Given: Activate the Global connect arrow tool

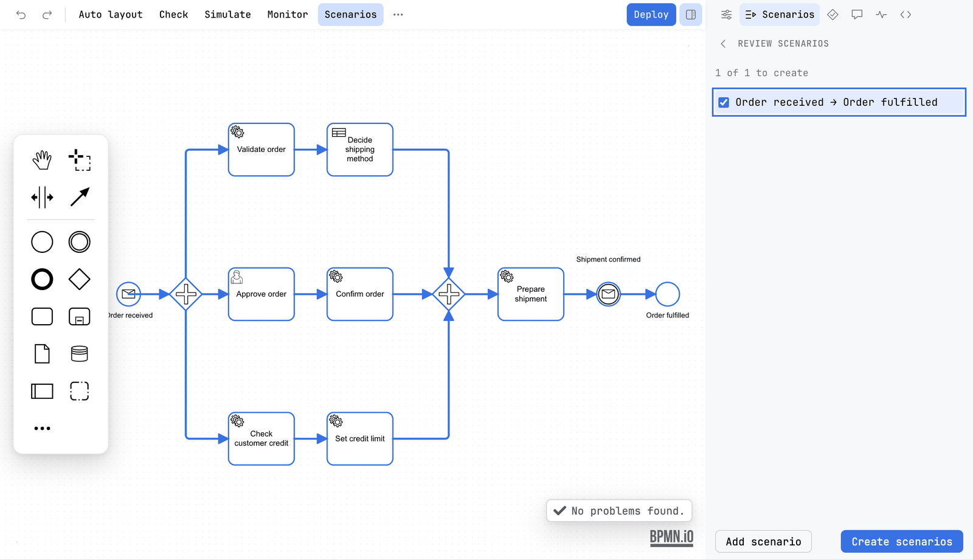Looking at the screenshot, I should [x=80, y=197].
